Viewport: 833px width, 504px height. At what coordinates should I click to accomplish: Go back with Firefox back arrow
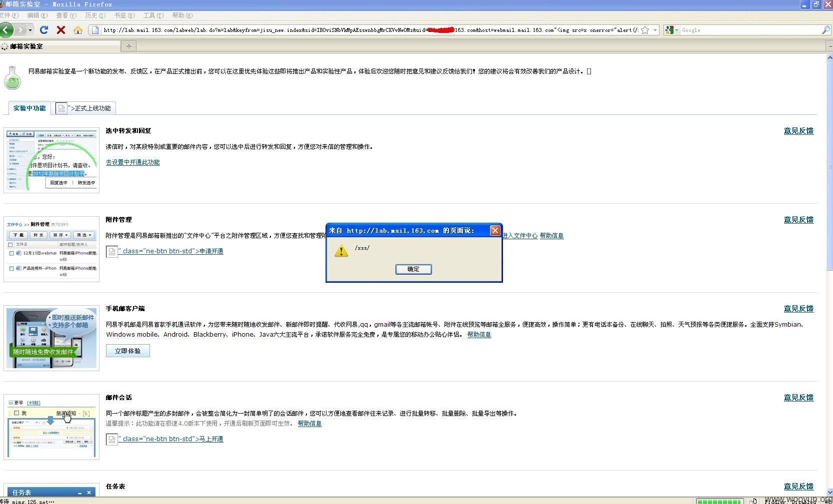coord(6,30)
